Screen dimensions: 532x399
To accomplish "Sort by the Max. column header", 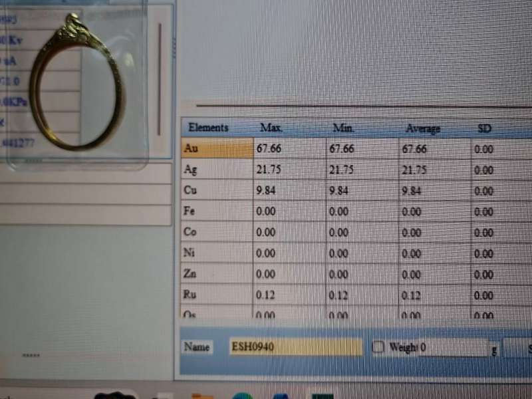I will pos(271,128).
